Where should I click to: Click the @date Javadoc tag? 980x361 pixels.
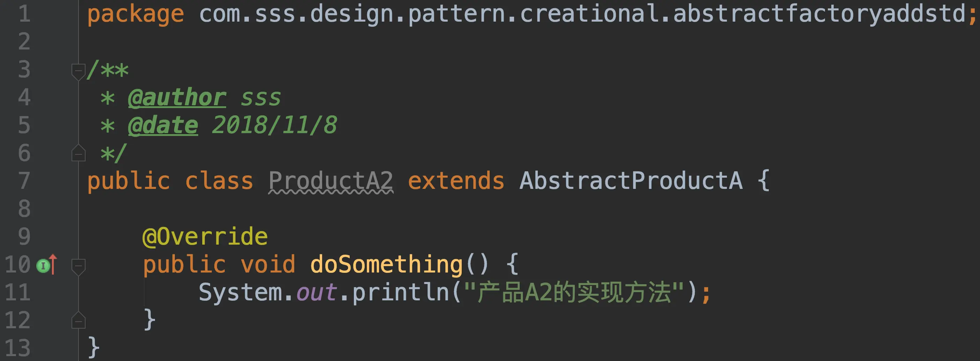click(x=163, y=125)
